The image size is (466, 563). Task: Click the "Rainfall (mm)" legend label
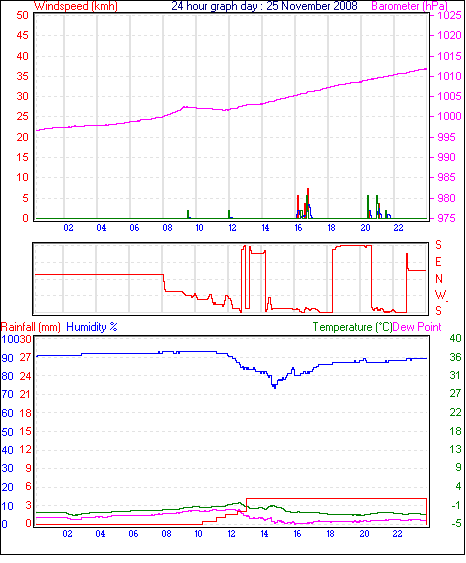click(31, 327)
